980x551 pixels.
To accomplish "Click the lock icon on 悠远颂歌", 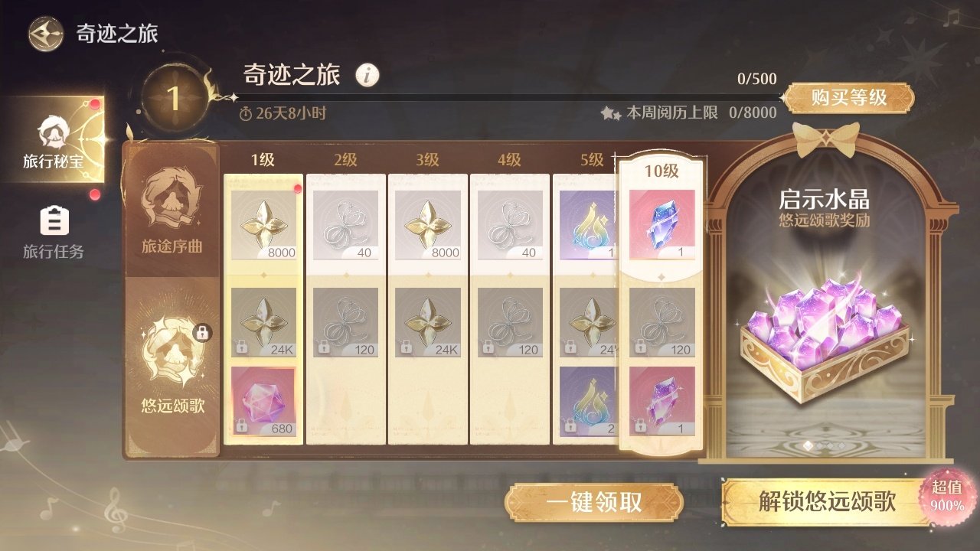I will pyautogui.click(x=202, y=332).
